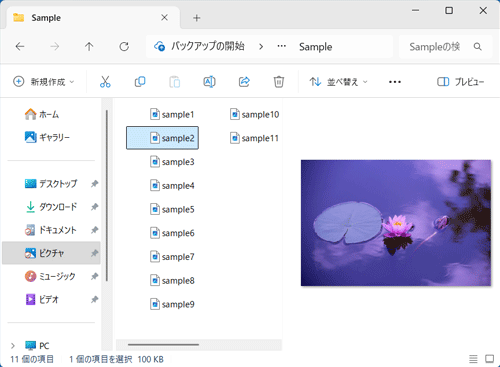Open the 並べ替え sort menu
Viewport: 500px width, 367px height.
[338, 82]
